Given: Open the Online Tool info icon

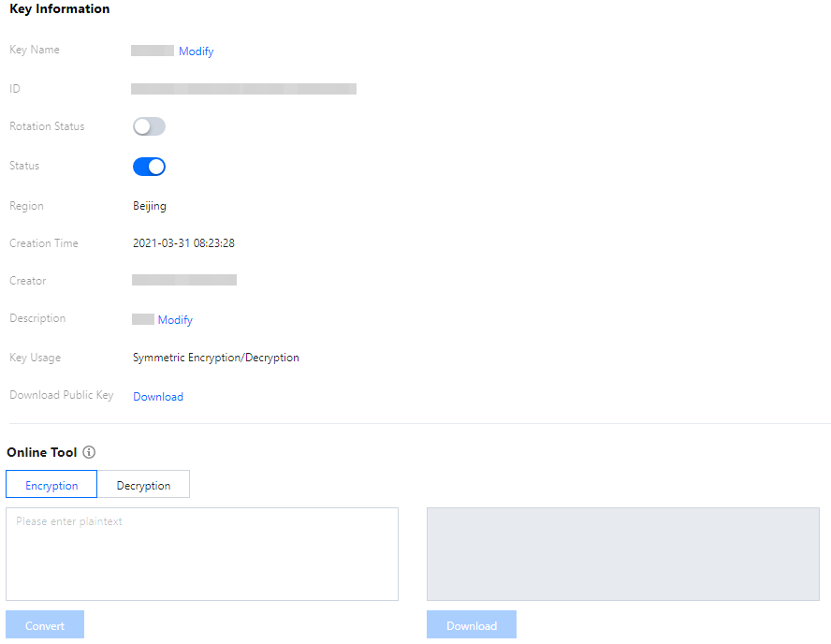Looking at the screenshot, I should pos(89,452).
